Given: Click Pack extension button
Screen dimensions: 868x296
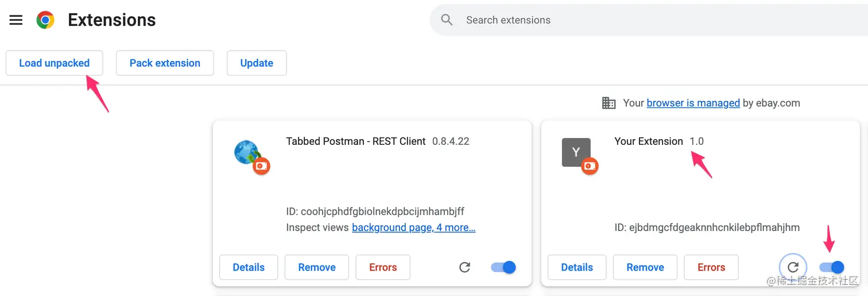Looking at the screenshot, I should 165,63.
